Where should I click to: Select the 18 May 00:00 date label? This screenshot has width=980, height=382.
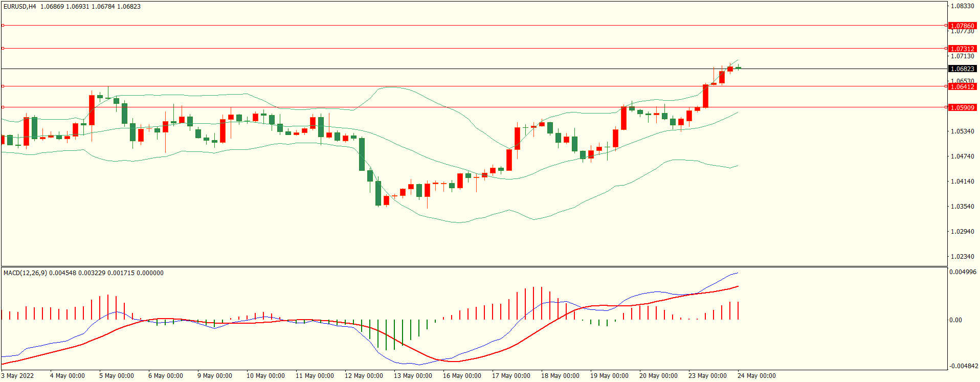tap(560, 376)
